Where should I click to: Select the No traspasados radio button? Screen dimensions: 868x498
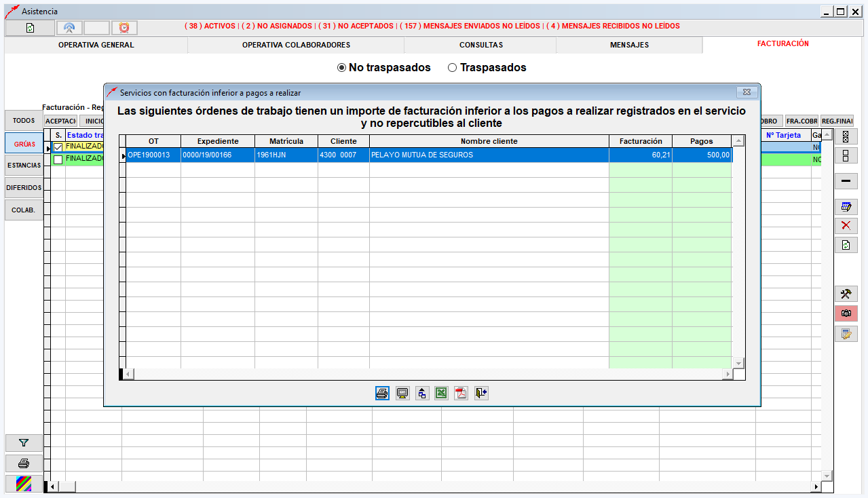[x=342, y=68]
